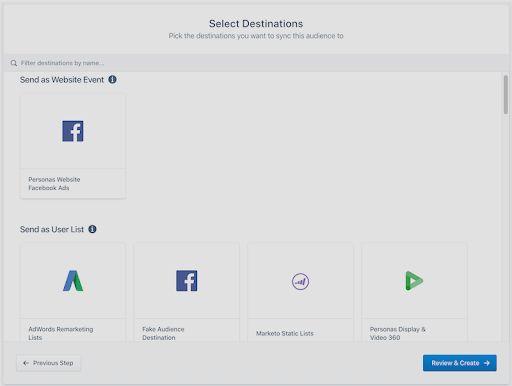Go back with Previous Step button
The height and width of the screenshot is (386, 512).
49,363
